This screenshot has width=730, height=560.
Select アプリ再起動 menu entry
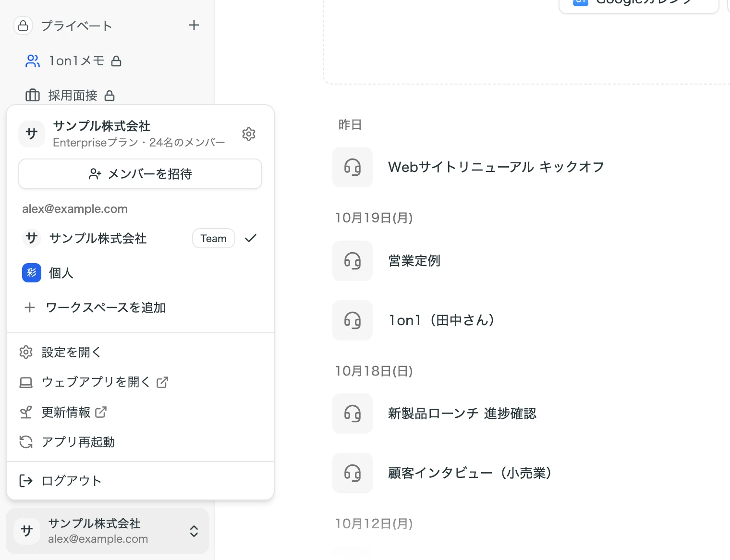(x=140, y=442)
